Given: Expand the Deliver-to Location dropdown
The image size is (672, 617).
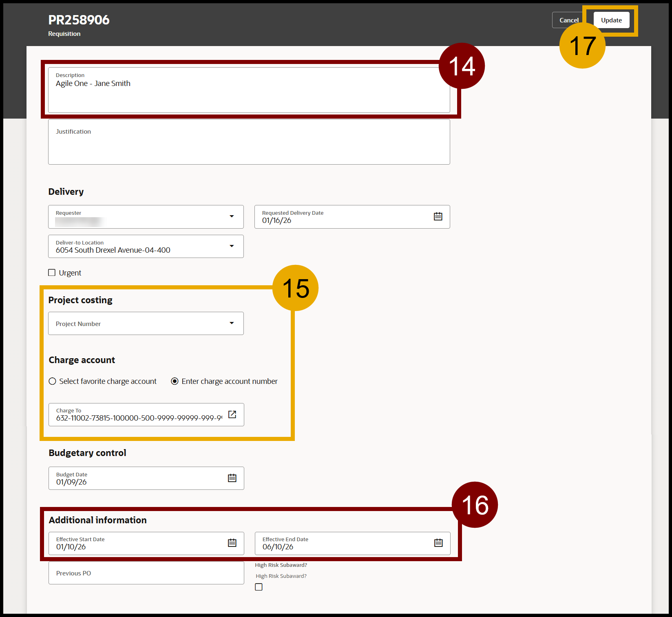Looking at the screenshot, I should [x=232, y=246].
